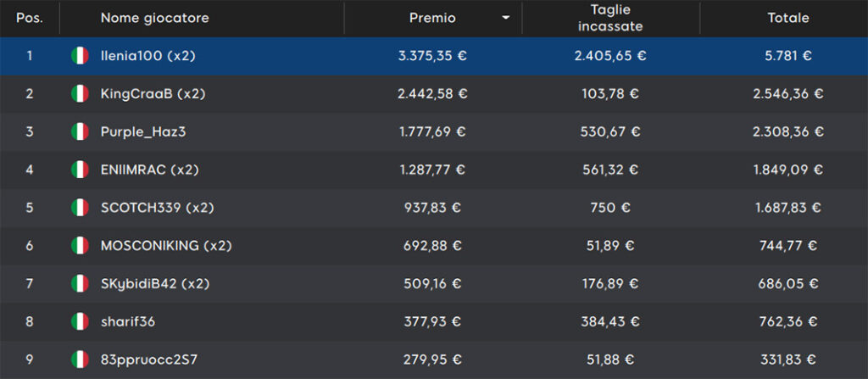The width and height of the screenshot is (868, 379).
Task: Click the Pos. column header
Action: click(x=30, y=19)
